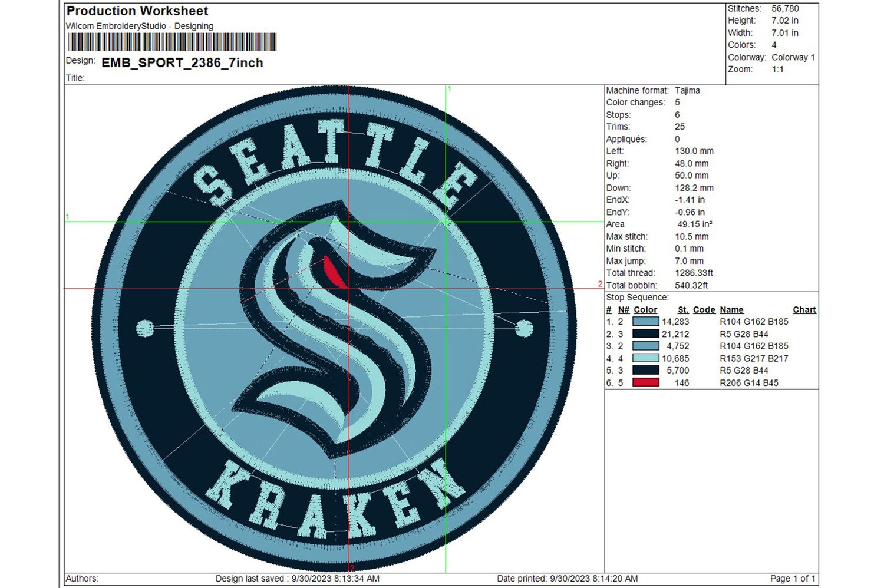The height and width of the screenshot is (588, 884).
Task: Select blue swatch in stop sequence row 3
Action: (x=645, y=346)
